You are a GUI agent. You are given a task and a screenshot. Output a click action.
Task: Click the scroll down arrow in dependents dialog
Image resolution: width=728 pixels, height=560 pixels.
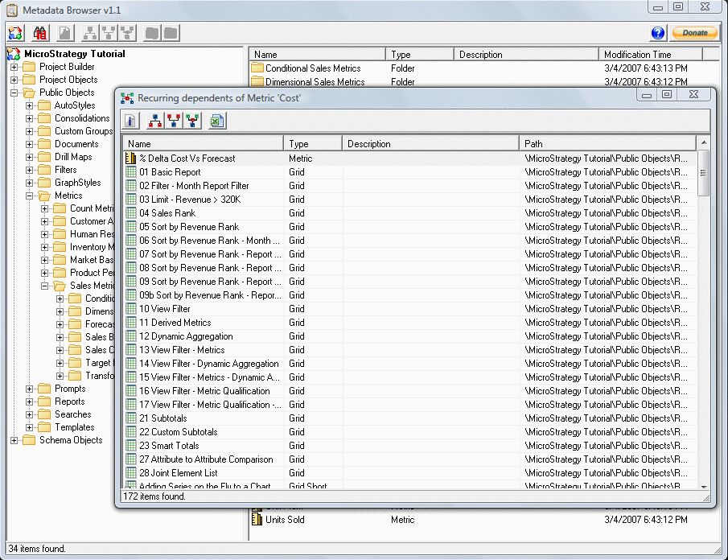pos(703,486)
